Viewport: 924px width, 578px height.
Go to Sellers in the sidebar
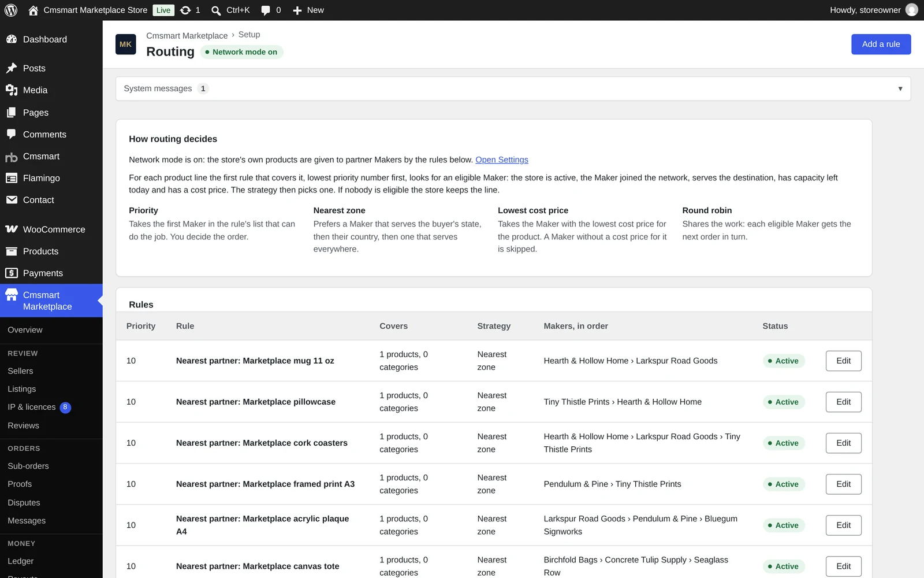[x=20, y=371]
